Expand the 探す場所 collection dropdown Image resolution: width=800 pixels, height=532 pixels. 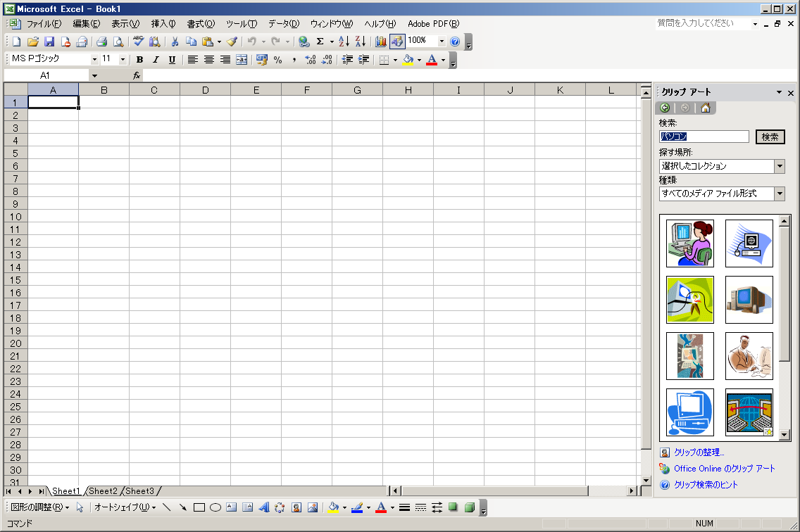(x=779, y=166)
